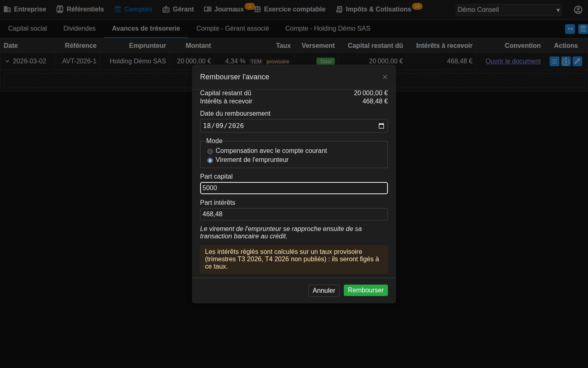This screenshot has height=368, width=588.
Task: Click the green Total versement badge
Action: click(325, 61)
